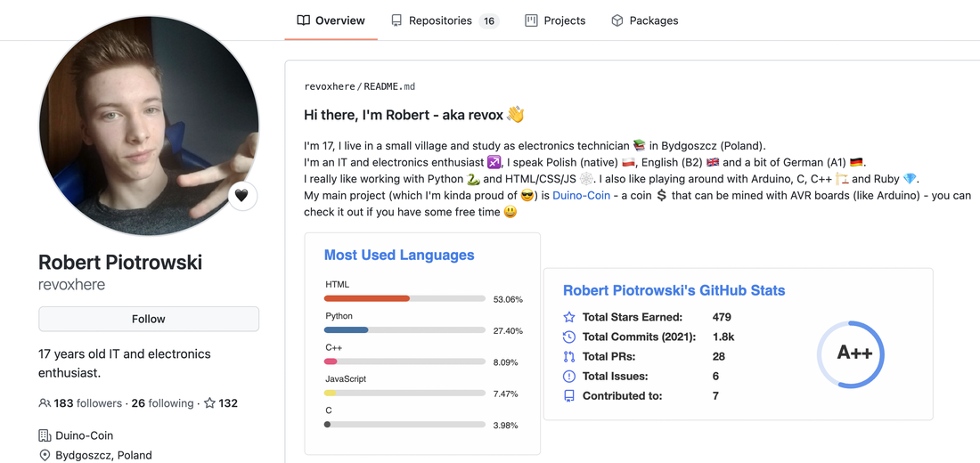Open the Projects tab
The width and height of the screenshot is (980, 463).
(x=555, y=20)
